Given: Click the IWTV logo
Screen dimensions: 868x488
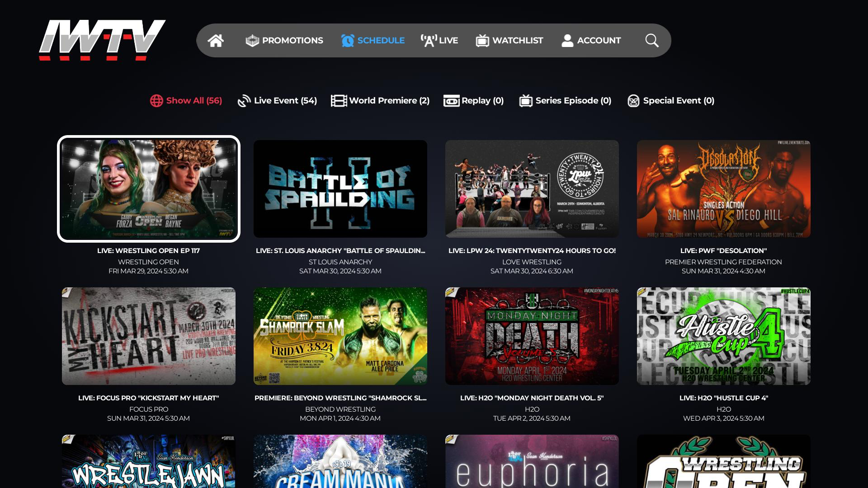Looking at the screenshot, I should coord(102,40).
